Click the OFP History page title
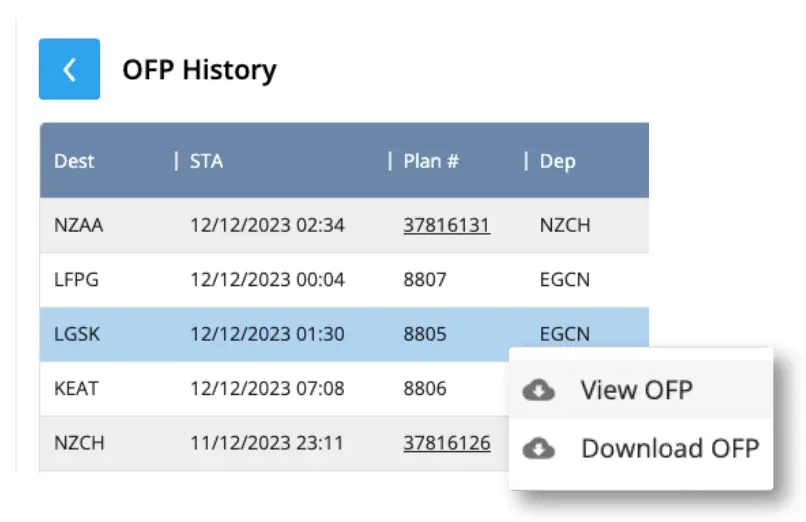 199,70
